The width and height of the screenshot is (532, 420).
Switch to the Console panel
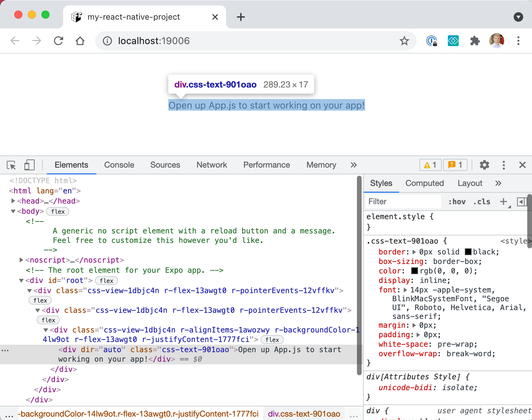pyautogui.click(x=119, y=165)
